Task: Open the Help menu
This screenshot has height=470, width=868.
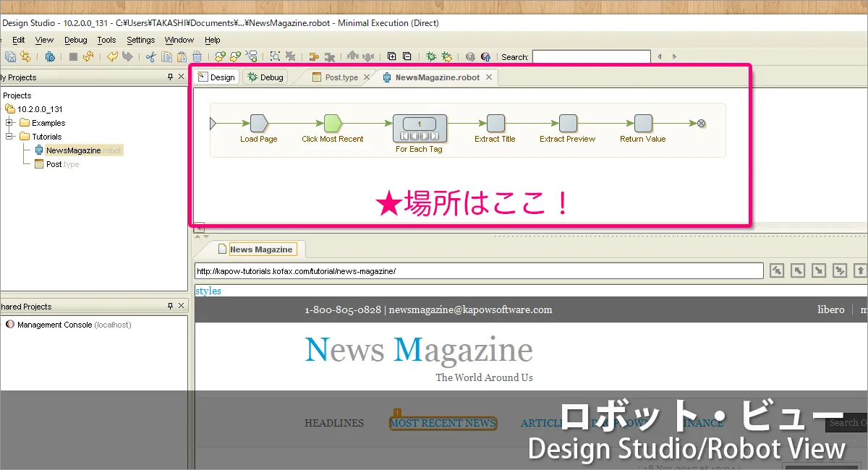Action: (213, 40)
